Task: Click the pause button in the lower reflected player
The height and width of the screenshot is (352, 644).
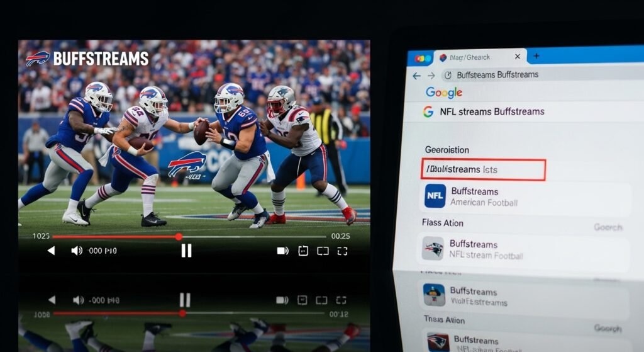Action: 186,300
